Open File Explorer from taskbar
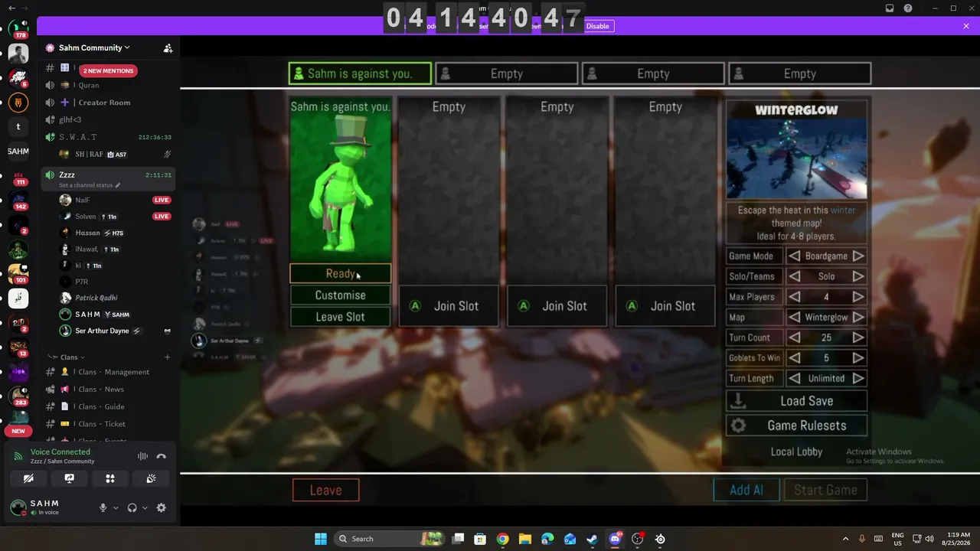The height and width of the screenshot is (551, 980). 525,539
